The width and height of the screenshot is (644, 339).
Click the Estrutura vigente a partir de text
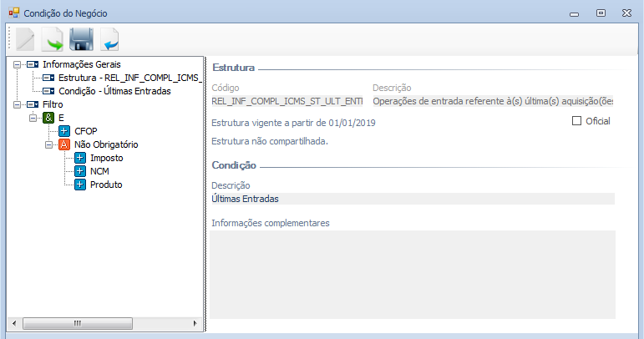click(x=293, y=123)
